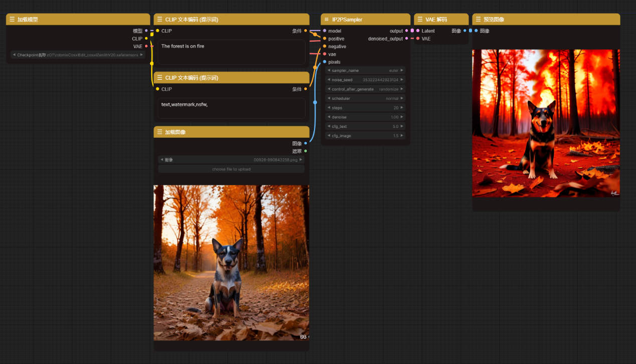Open the Checkpoint名称 model selector
Screen dimensions: 636x364
(x=78, y=55)
